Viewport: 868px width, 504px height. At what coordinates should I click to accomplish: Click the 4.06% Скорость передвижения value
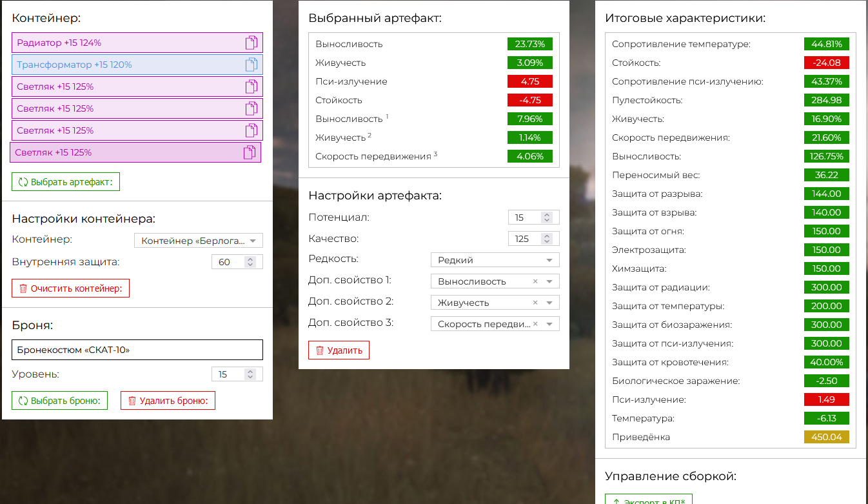(530, 156)
